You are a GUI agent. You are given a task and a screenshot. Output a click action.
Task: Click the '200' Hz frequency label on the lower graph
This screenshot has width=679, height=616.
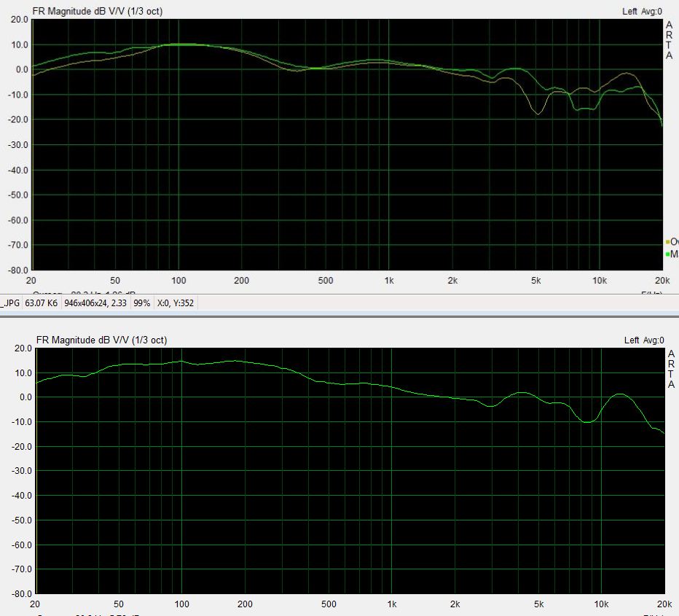(245, 604)
